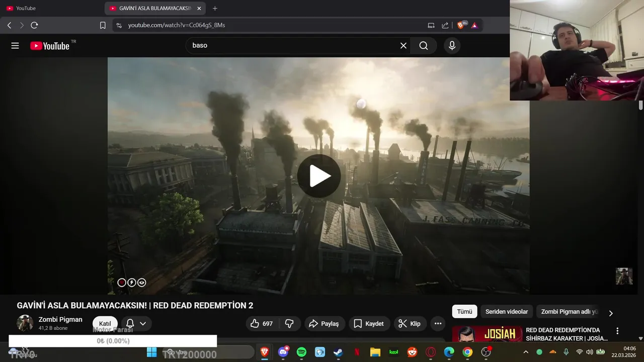Viewport: 644px width, 362px height.
Task: Reload the page with the refresh icon
Action: point(34,25)
